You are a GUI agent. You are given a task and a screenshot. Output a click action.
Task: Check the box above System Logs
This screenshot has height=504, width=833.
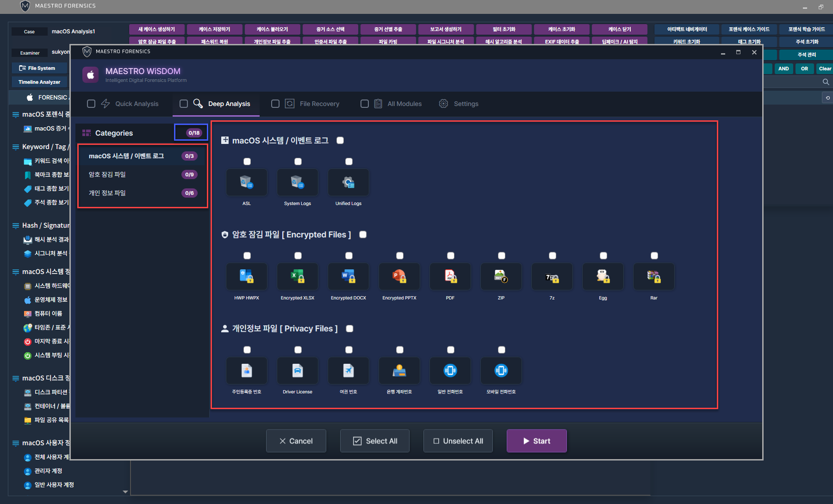298,162
